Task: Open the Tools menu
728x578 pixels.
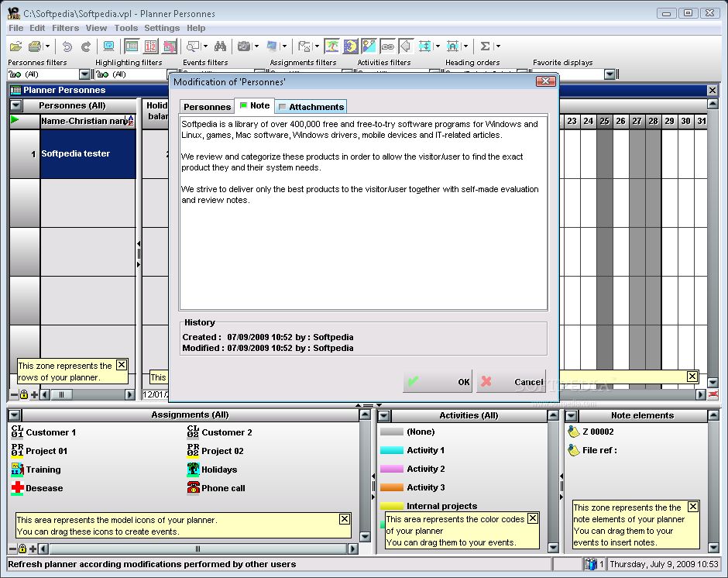Action: click(125, 28)
